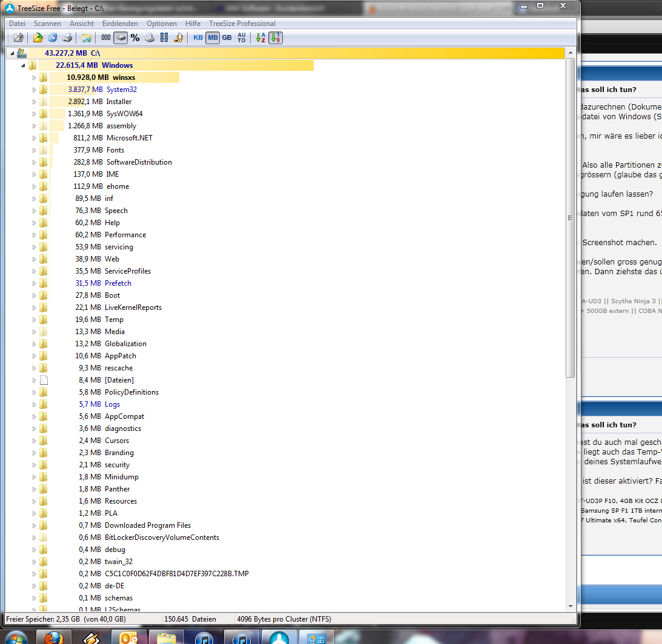Screen dimensions: 662x644
Task: Open Firefox from the taskbar
Action: click(54, 637)
